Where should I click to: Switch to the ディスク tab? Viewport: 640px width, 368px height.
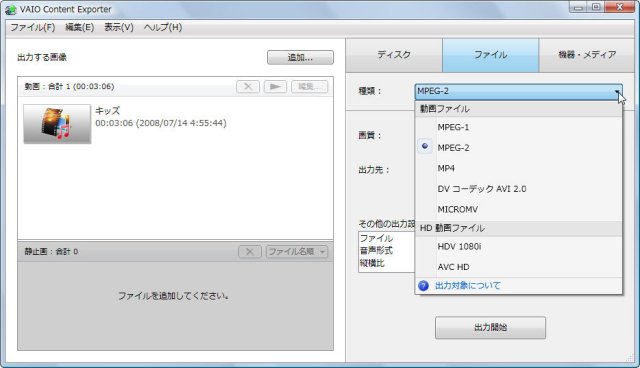(x=394, y=55)
